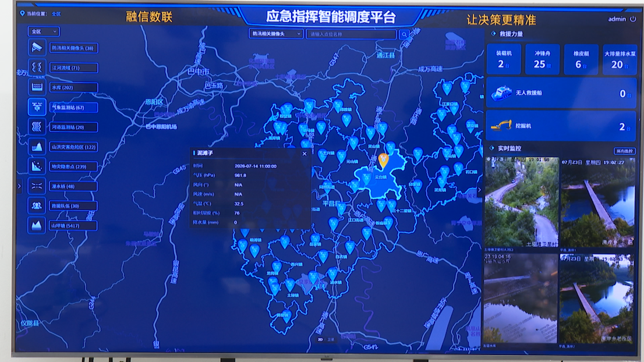Click the search magnifier icon
644x362 pixels.
point(404,34)
